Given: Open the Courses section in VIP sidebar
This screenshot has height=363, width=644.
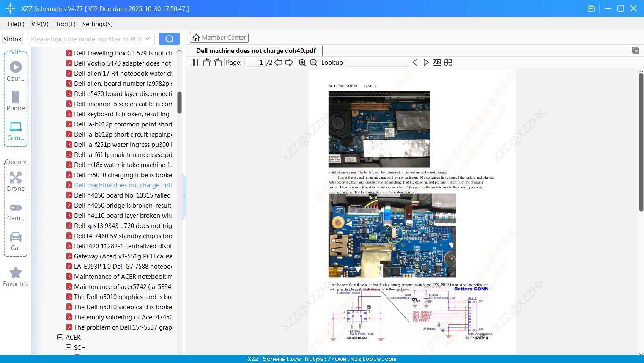Looking at the screenshot, I should pos(16,71).
